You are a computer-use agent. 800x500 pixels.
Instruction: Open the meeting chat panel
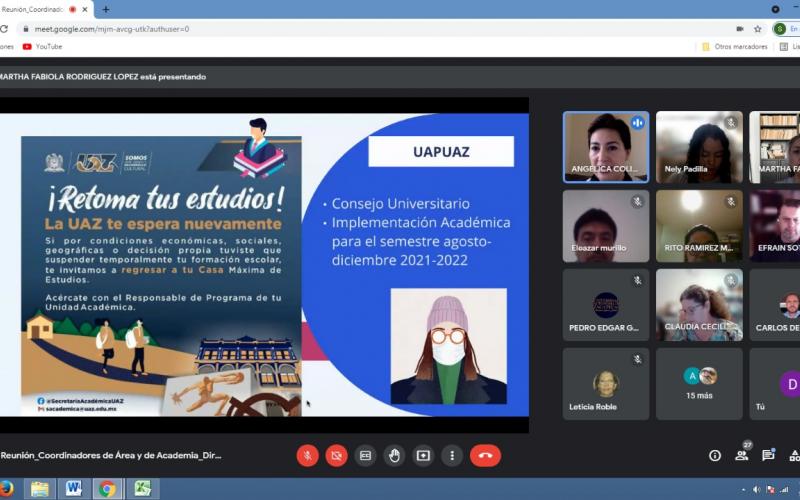(x=768, y=455)
